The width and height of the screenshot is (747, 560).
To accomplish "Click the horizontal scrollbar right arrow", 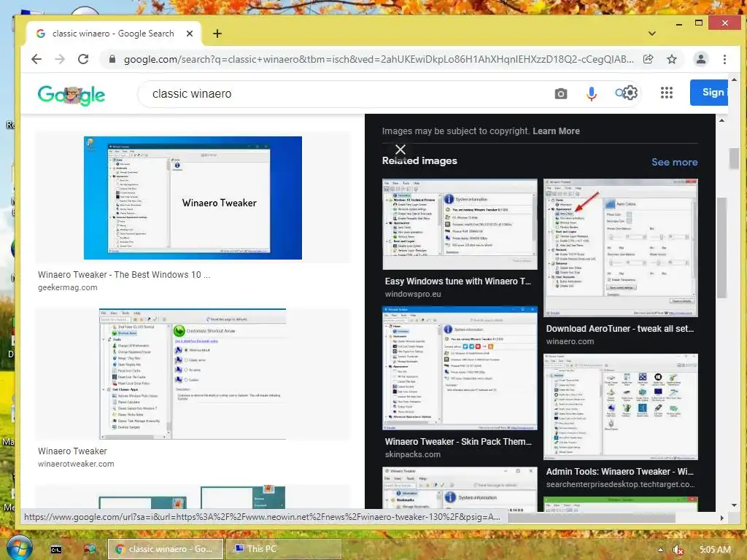I will pos(721,518).
